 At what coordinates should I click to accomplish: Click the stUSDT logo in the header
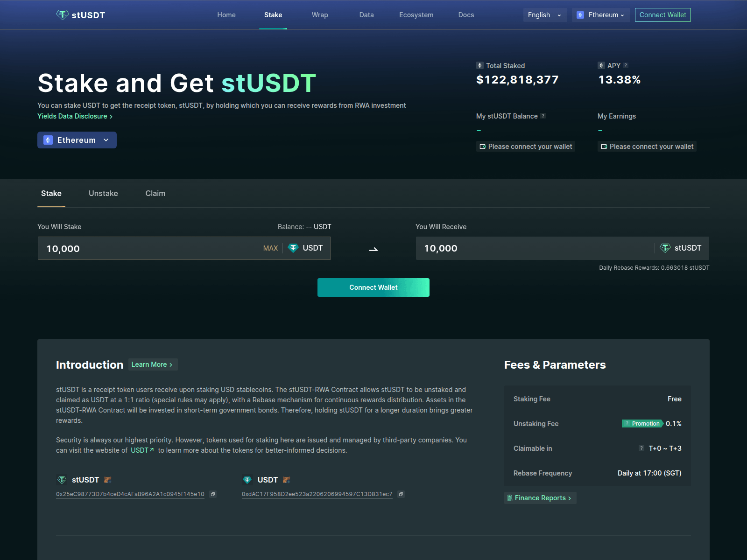pyautogui.click(x=81, y=15)
